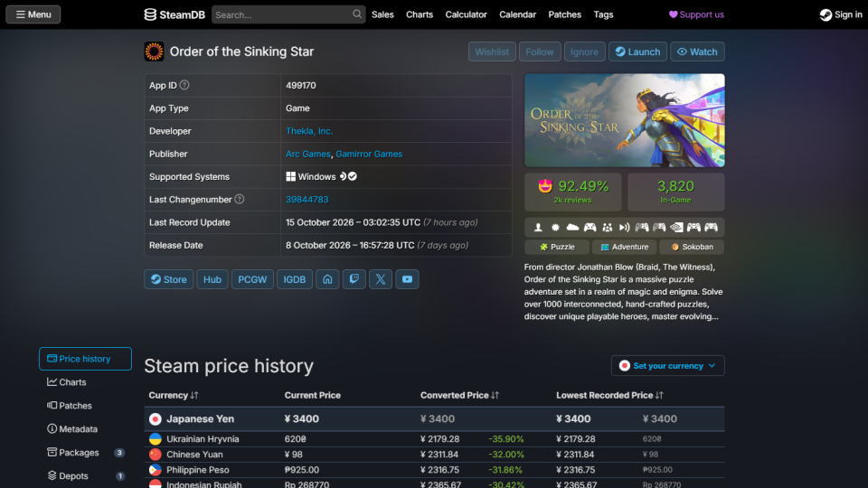Open changenumber 39844783 link
The image size is (868, 488).
coord(307,199)
